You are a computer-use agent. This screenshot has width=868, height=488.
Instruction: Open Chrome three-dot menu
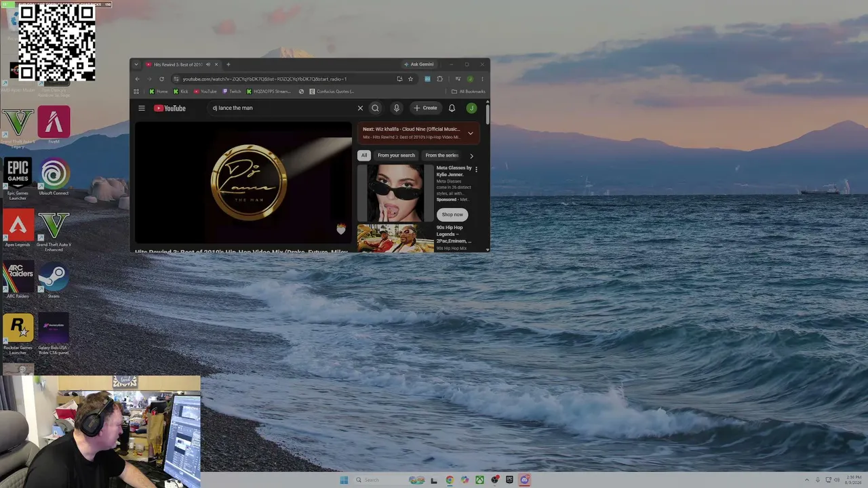click(x=482, y=79)
